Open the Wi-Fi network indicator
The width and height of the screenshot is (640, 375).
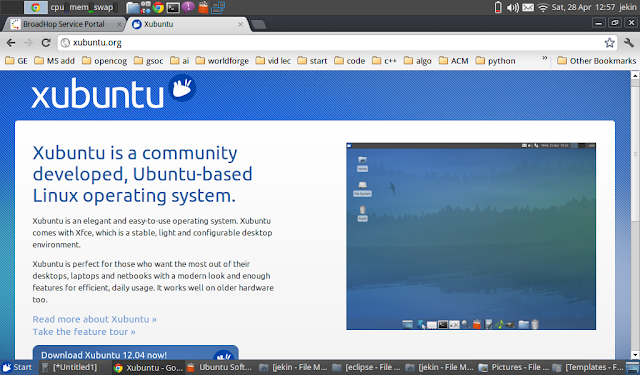click(543, 7)
